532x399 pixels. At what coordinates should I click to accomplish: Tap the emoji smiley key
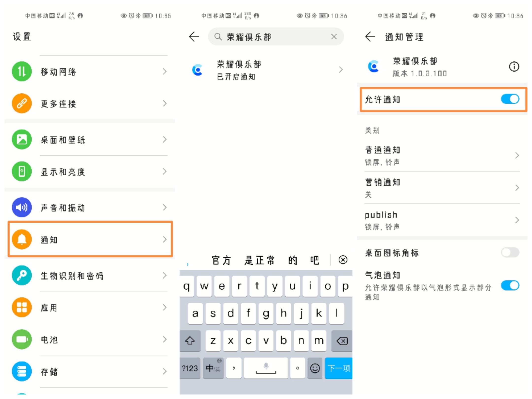pos(315,368)
